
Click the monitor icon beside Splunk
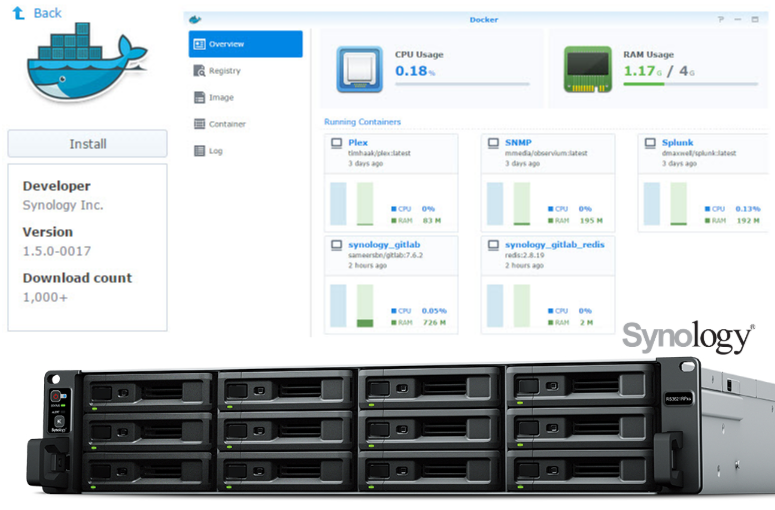point(650,143)
